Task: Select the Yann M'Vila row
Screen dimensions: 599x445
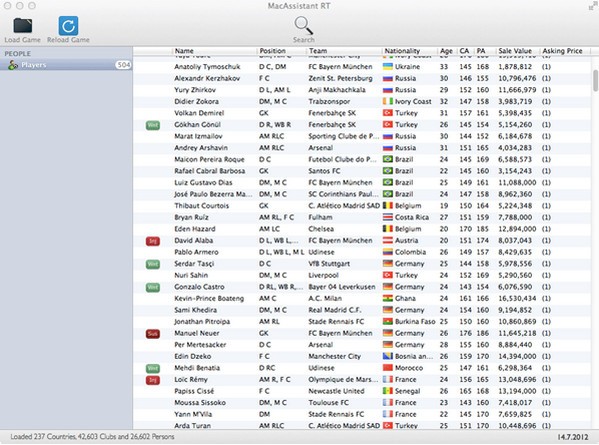Action: tap(362, 414)
